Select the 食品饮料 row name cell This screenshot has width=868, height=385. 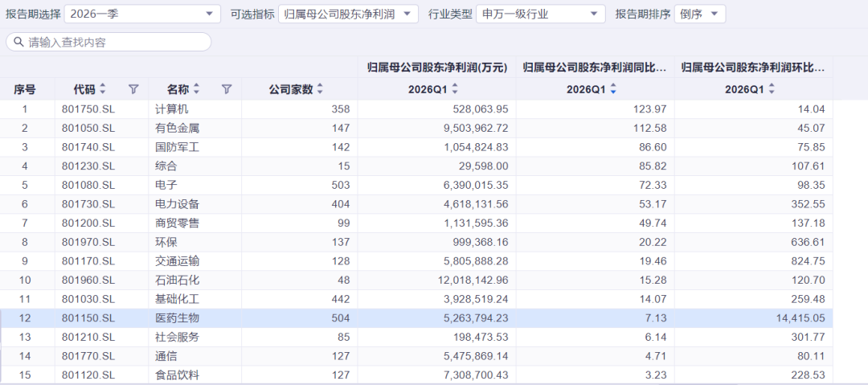point(194,375)
